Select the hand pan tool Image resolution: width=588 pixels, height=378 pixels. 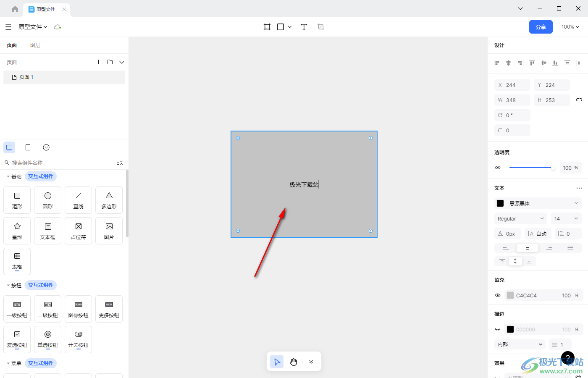point(294,362)
